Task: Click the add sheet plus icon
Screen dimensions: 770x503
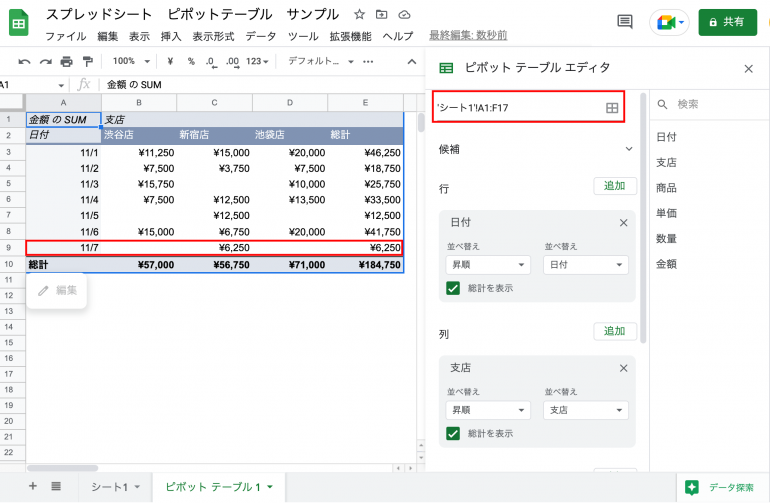Action: click(33, 486)
